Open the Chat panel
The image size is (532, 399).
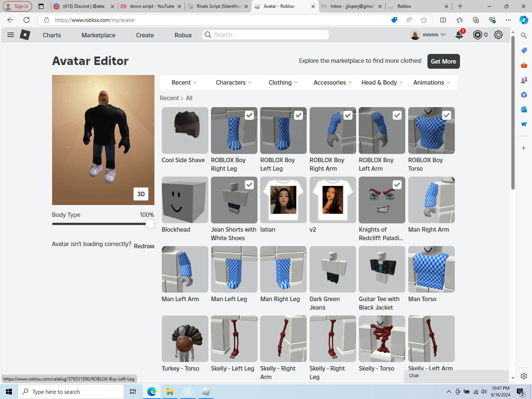(x=456, y=376)
